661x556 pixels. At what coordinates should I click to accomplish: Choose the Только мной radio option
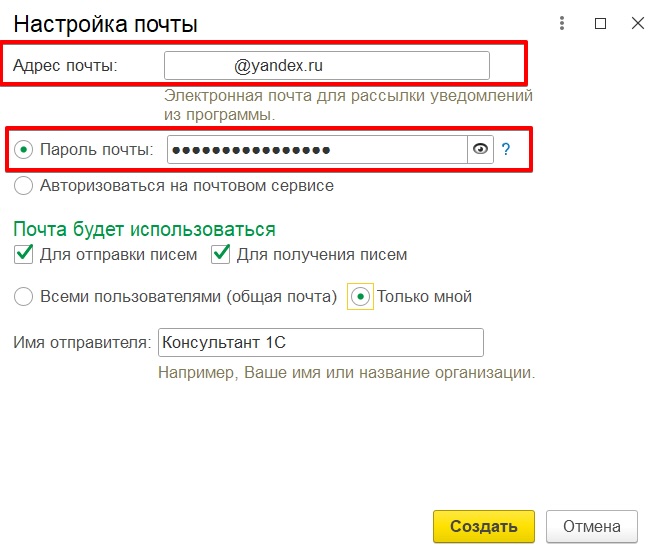coord(360,296)
